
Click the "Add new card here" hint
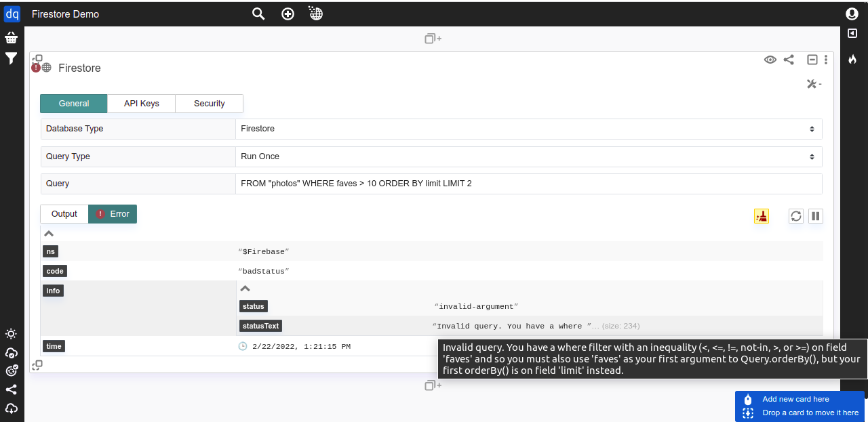point(796,399)
